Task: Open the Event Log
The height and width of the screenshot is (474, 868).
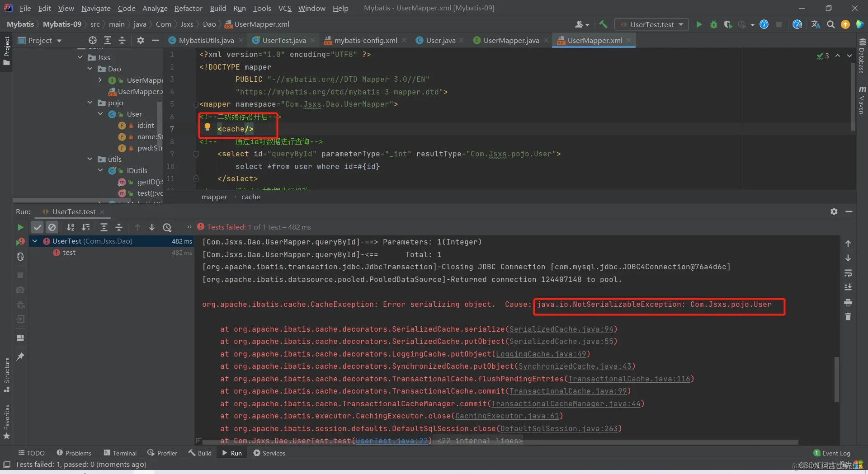Action: (832, 453)
